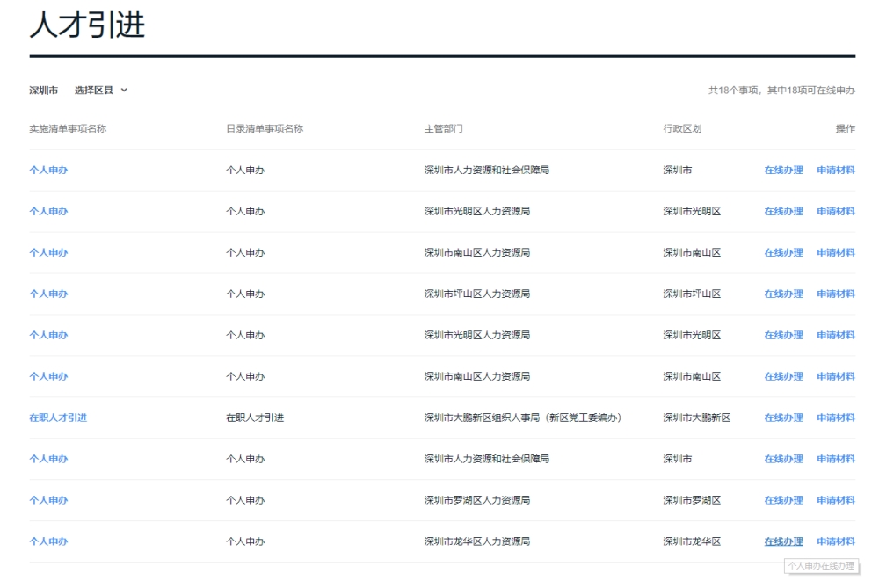
Task: Click the 目录清单事项名称 column header
Action: 265,129
